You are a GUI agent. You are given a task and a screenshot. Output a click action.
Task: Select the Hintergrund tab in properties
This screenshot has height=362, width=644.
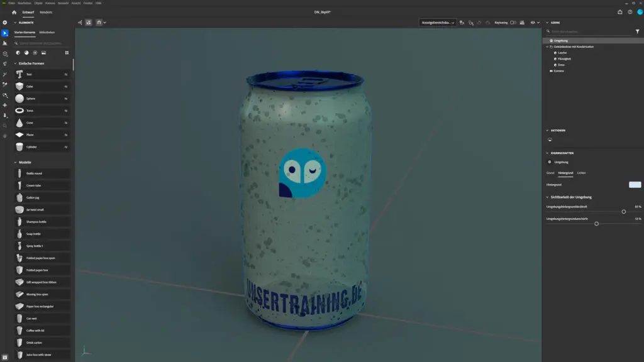coord(565,173)
